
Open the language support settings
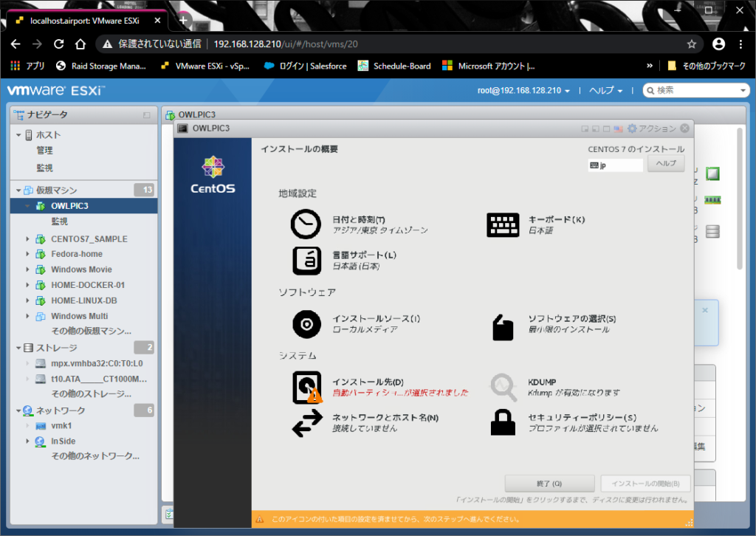306,261
